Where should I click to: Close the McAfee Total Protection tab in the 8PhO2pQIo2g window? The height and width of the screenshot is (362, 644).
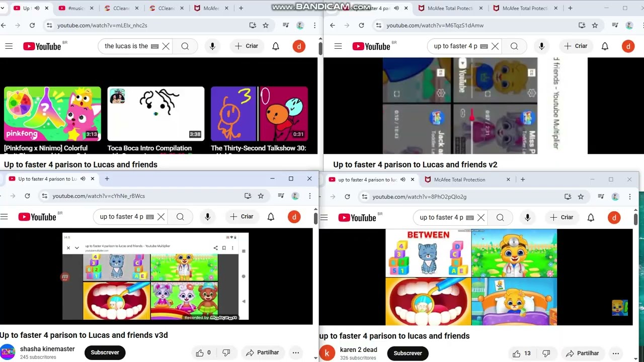pyautogui.click(x=508, y=179)
